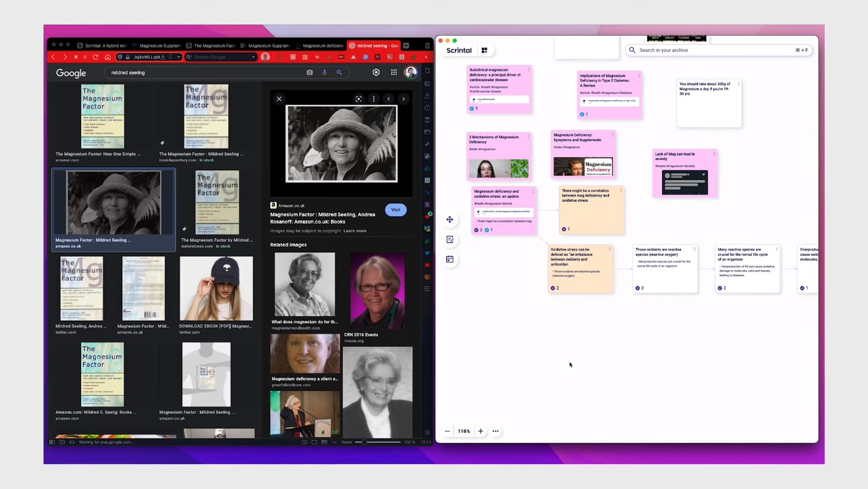The width and height of the screenshot is (868, 489).
Task: Click the Learn more copyright link
Action: click(x=355, y=231)
